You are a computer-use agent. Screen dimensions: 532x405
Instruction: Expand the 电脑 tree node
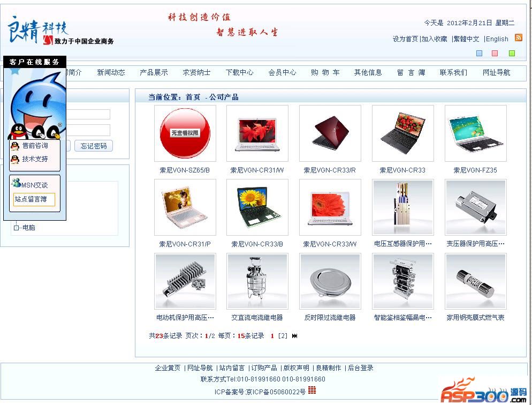point(16,228)
